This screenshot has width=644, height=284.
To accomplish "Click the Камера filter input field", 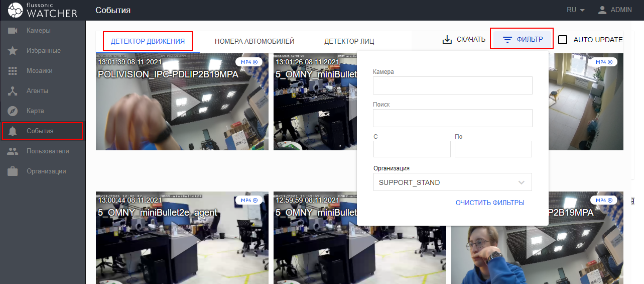I will [x=452, y=85].
